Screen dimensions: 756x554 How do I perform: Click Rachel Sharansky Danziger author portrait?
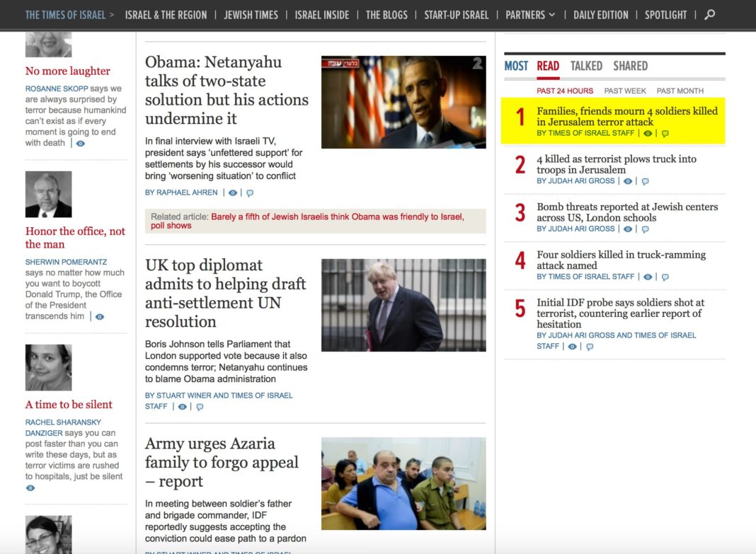(48, 367)
